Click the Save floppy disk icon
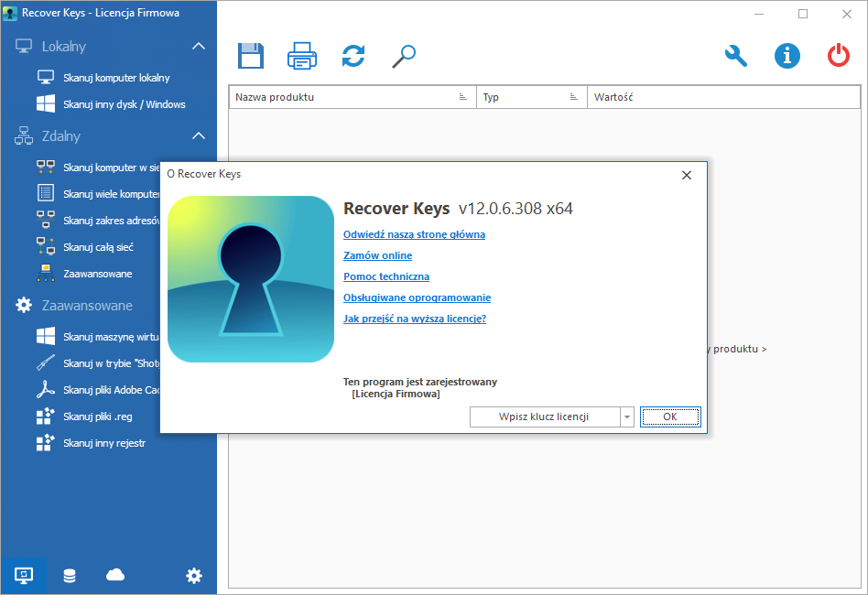 click(251, 56)
